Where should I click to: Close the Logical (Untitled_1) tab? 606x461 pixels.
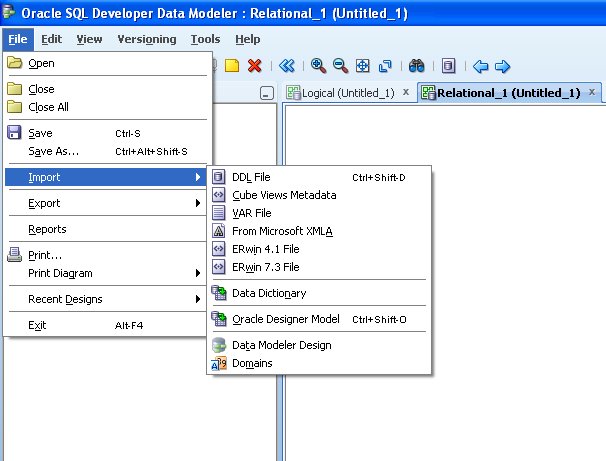pyautogui.click(x=406, y=92)
